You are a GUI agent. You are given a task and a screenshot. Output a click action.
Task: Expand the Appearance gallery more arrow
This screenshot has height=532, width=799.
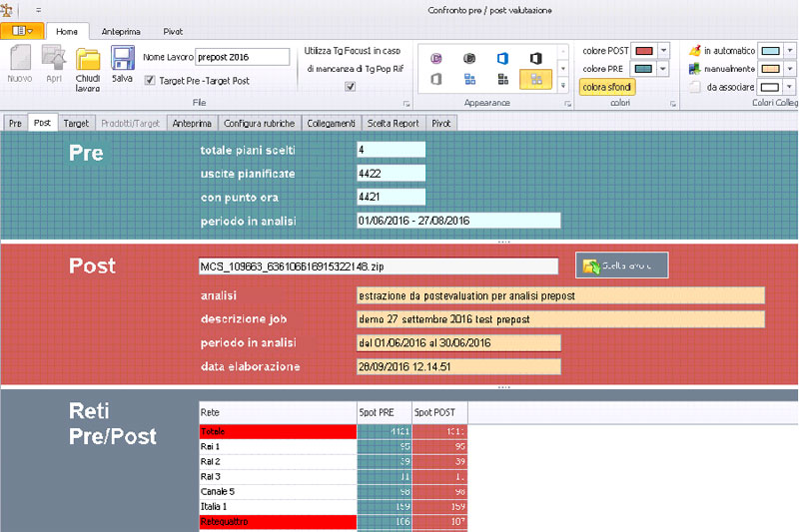(563, 86)
